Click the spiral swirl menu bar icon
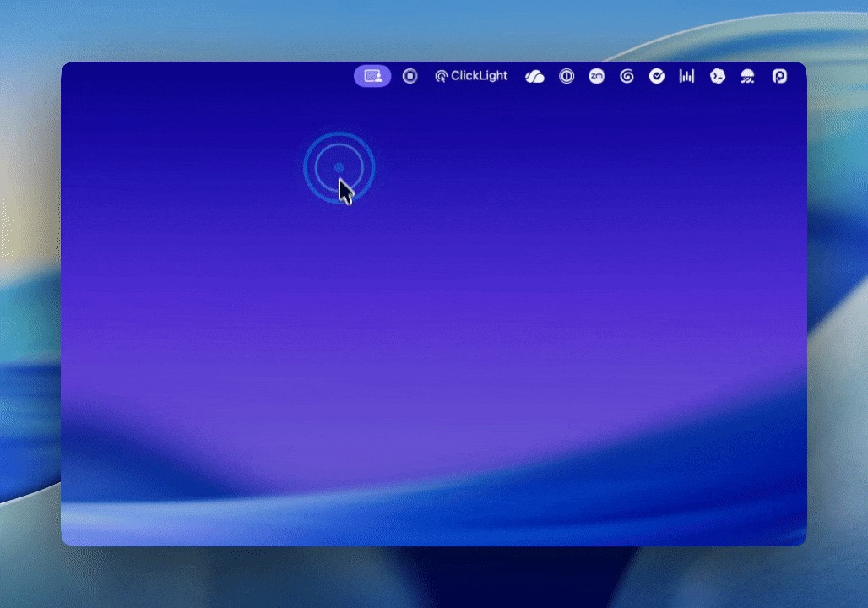This screenshot has width=868, height=608. coord(627,76)
